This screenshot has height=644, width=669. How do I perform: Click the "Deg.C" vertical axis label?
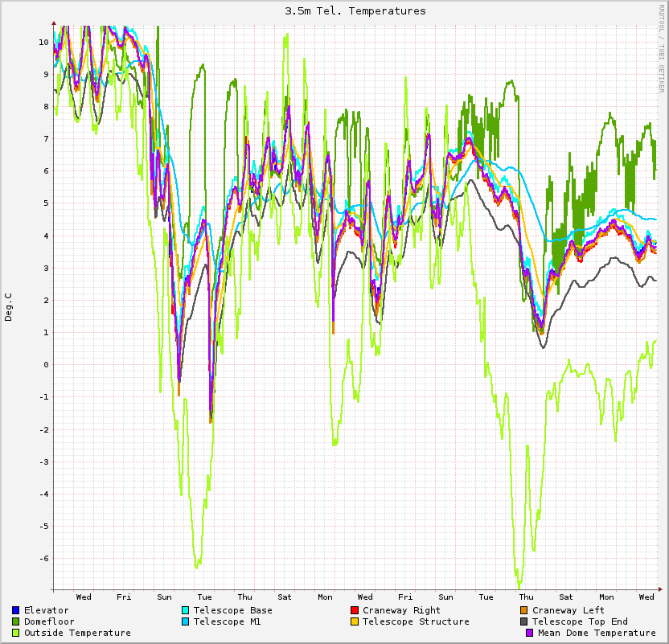(x=9, y=306)
